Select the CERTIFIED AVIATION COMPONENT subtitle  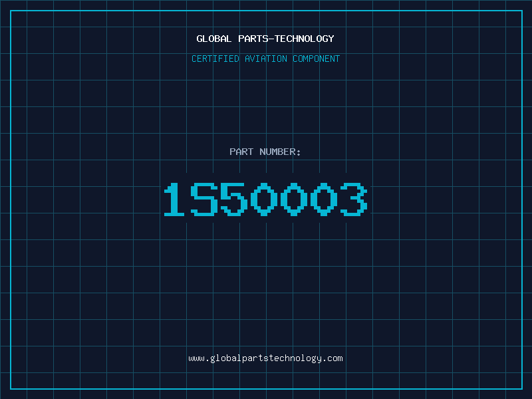[265, 59]
